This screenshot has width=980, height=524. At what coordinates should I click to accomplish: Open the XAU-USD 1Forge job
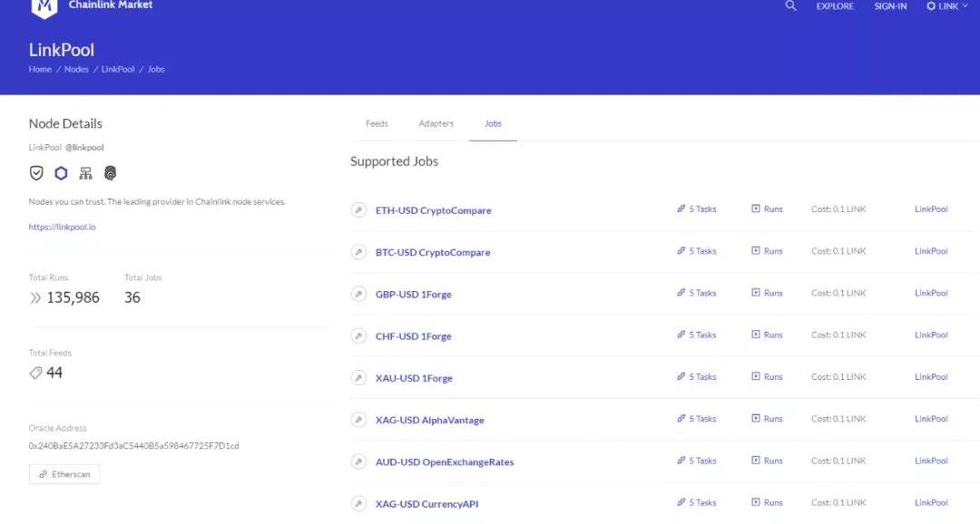(x=414, y=378)
